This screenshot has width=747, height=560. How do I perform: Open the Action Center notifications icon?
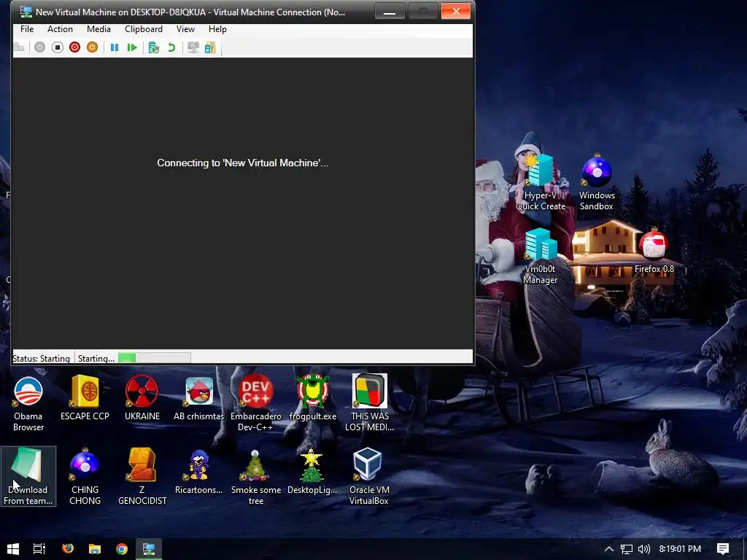coord(723,549)
